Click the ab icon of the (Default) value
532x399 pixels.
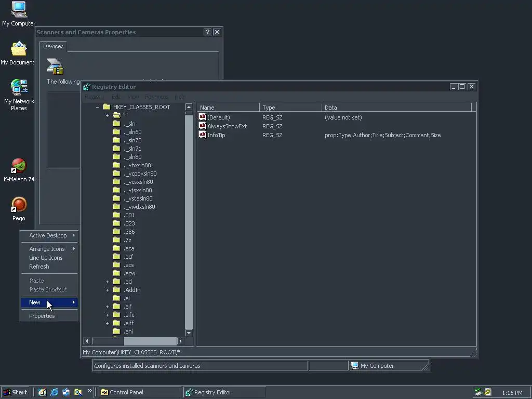click(202, 117)
